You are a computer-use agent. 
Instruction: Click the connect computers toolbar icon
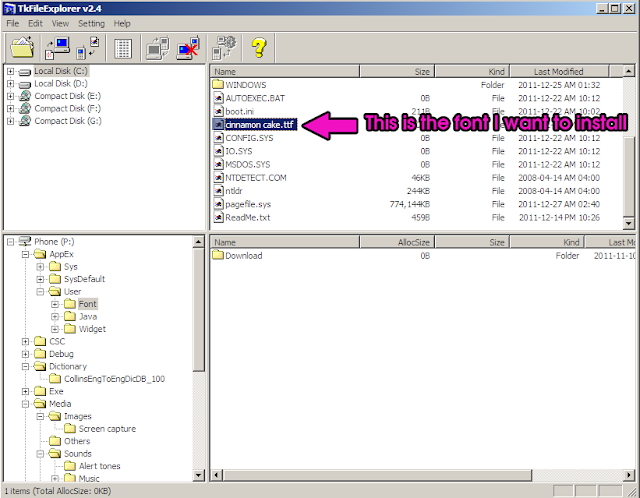pyautogui.click(x=158, y=49)
